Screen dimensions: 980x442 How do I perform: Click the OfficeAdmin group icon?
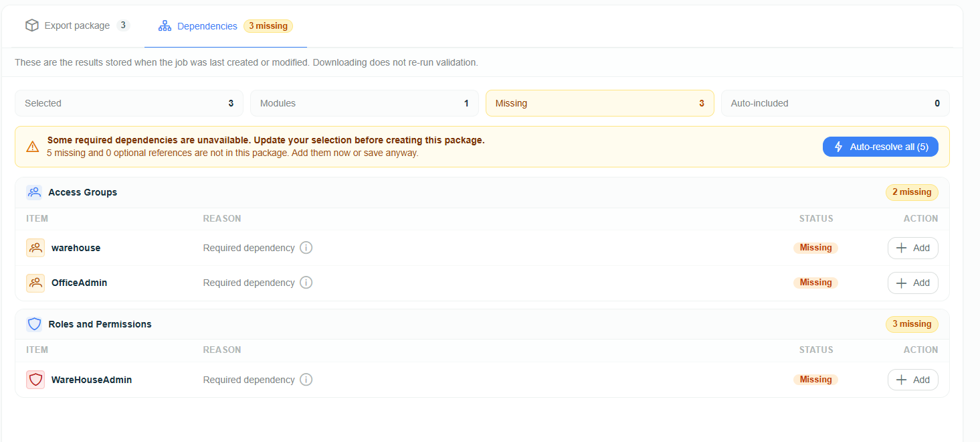(35, 283)
